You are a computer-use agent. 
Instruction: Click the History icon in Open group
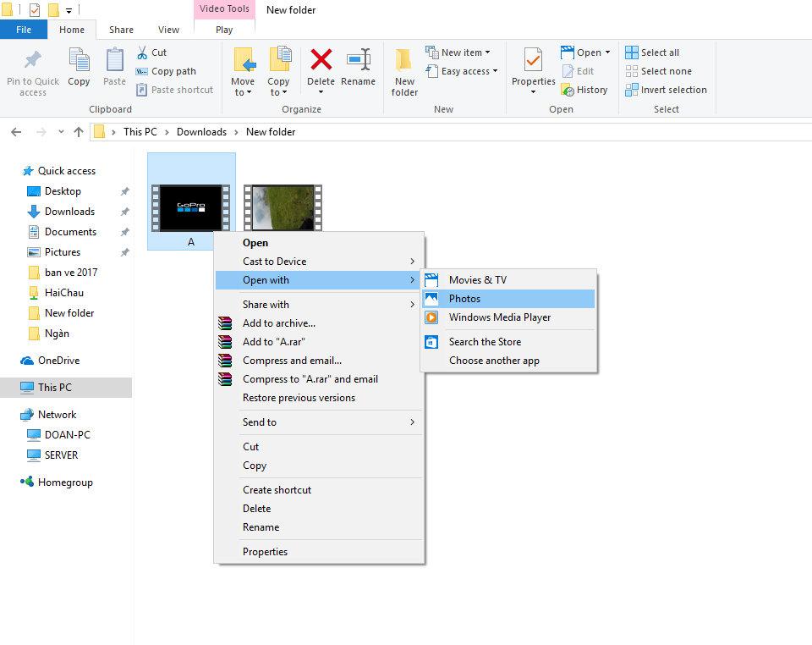click(568, 90)
